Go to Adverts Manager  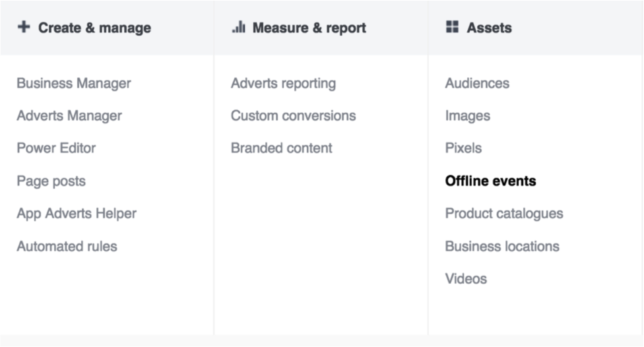(69, 115)
